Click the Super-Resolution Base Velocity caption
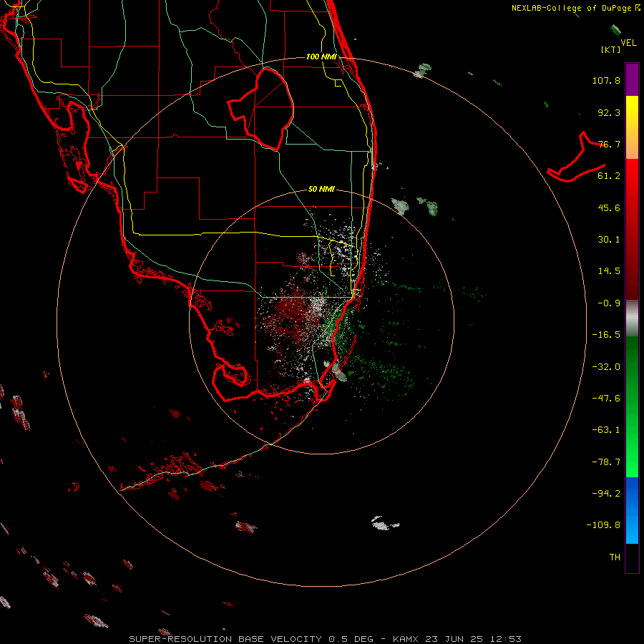This screenshot has height=644, width=644. click(x=325, y=639)
